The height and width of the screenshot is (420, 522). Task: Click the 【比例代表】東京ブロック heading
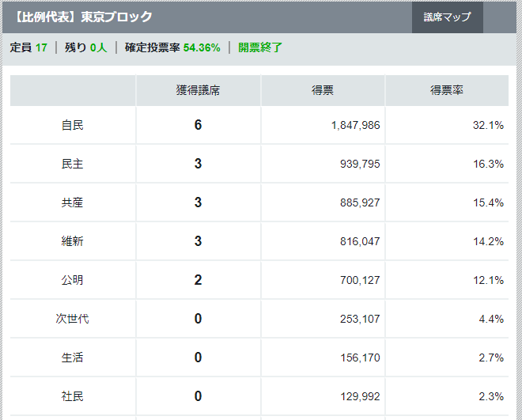coord(83,17)
